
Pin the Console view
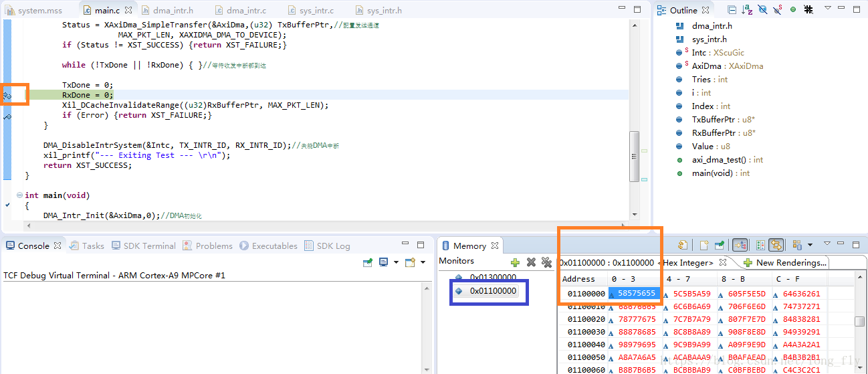click(368, 262)
